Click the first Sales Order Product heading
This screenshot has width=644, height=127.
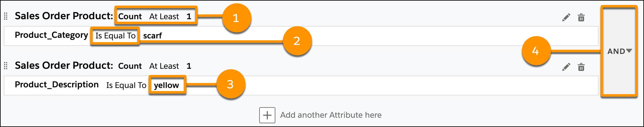coord(64,16)
